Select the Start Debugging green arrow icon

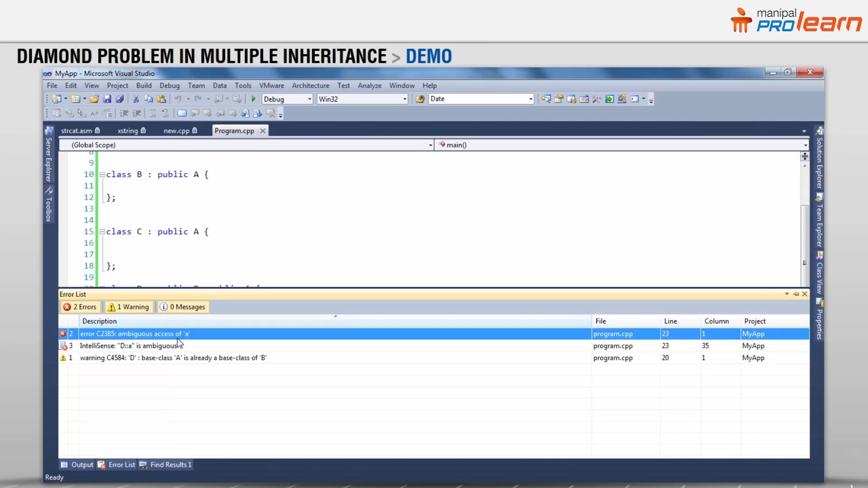click(253, 99)
